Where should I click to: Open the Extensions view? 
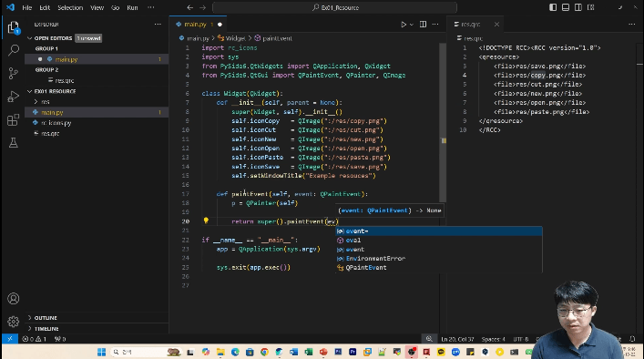pyautogui.click(x=13, y=120)
